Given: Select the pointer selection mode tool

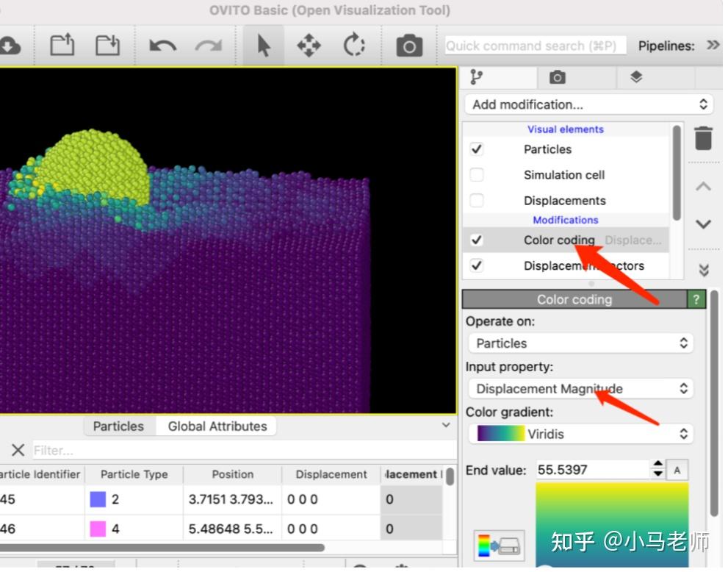Looking at the screenshot, I should pos(264,46).
